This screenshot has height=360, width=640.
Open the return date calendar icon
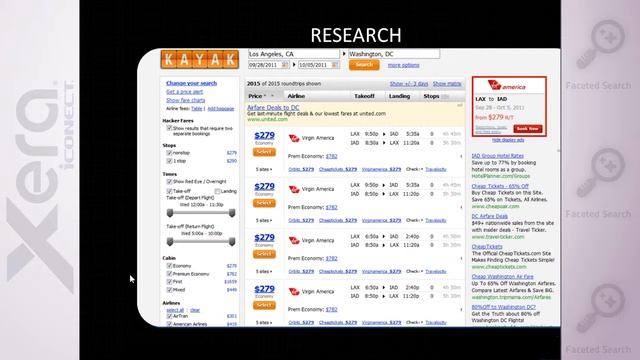335,64
